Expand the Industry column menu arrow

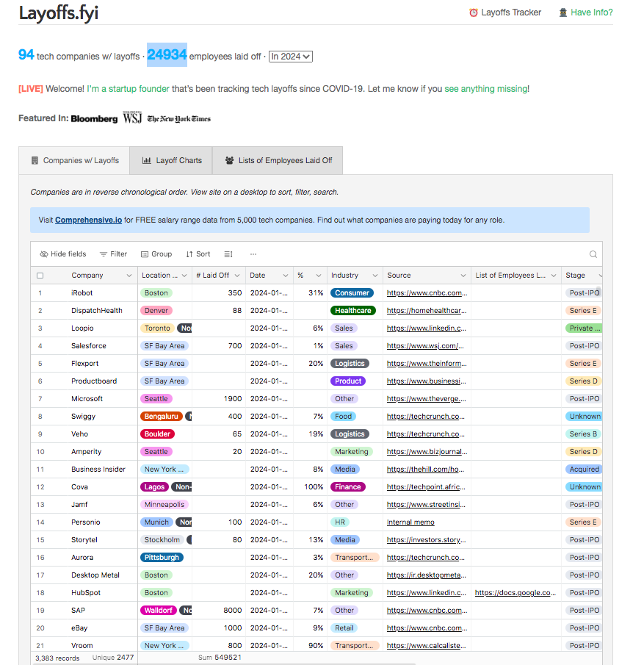click(375, 276)
